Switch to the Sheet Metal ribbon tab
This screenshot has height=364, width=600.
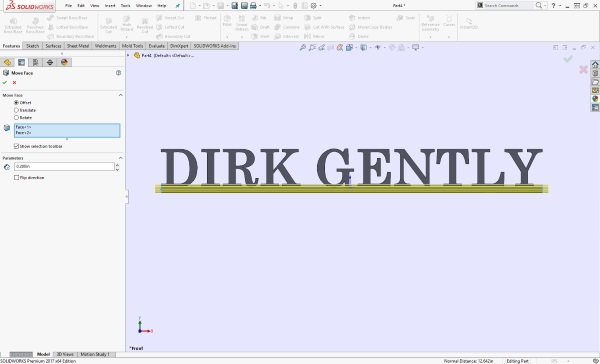pos(78,46)
